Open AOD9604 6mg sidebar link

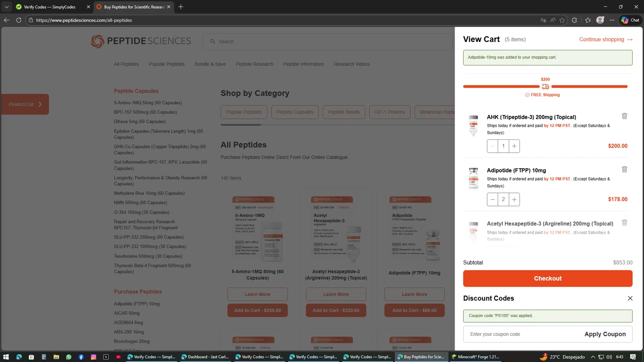pyautogui.click(x=128, y=323)
